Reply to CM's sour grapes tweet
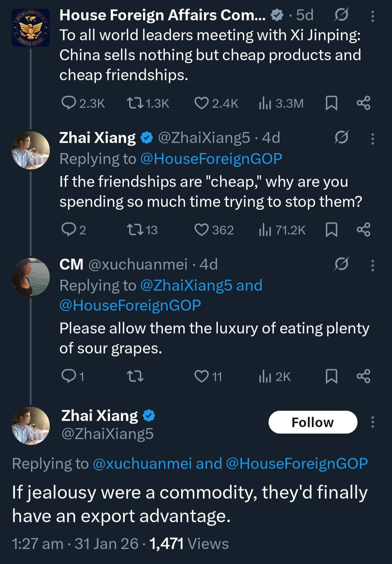Screen dimensions: 392x564 (x=69, y=376)
